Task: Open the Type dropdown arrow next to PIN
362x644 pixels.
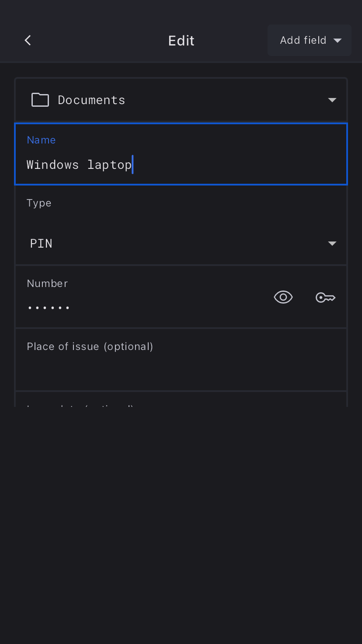Action: 332,243
